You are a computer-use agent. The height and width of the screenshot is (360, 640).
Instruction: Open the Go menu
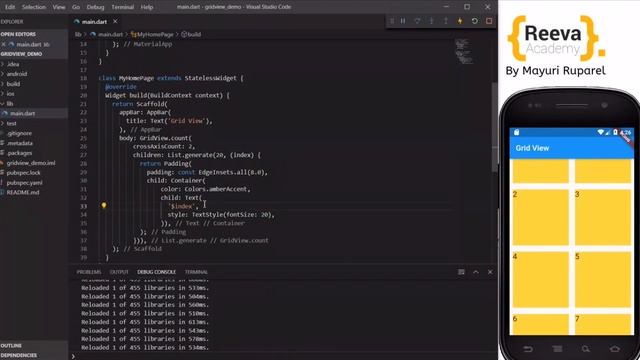click(x=76, y=7)
